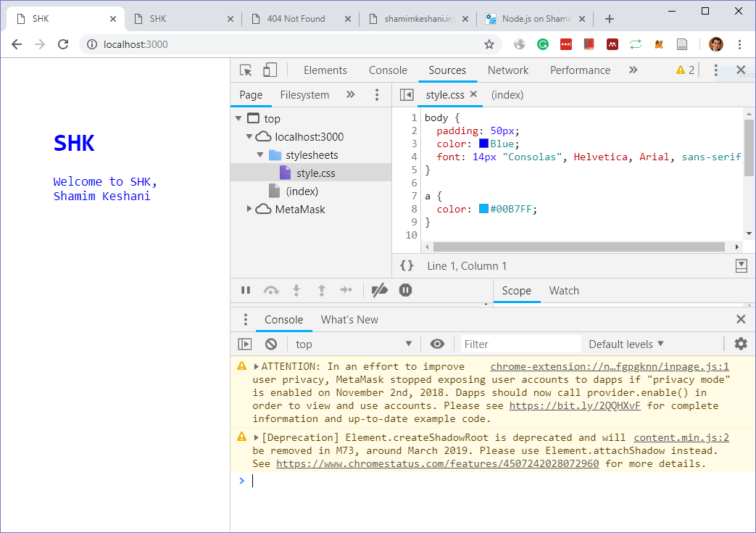Image resolution: width=756 pixels, height=533 pixels.
Task: Toggle the console sidebar panel
Action: click(x=244, y=343)
